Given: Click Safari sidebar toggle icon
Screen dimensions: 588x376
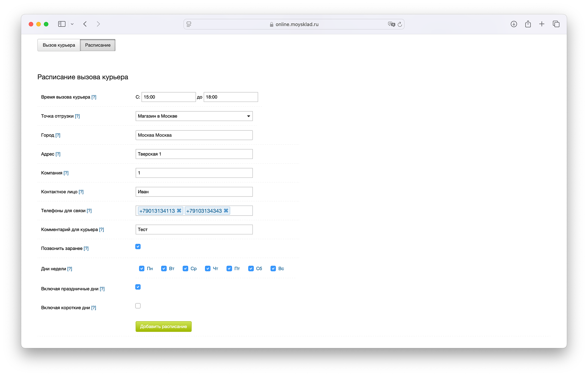Looking at the screenshot, I should [62, 24].
